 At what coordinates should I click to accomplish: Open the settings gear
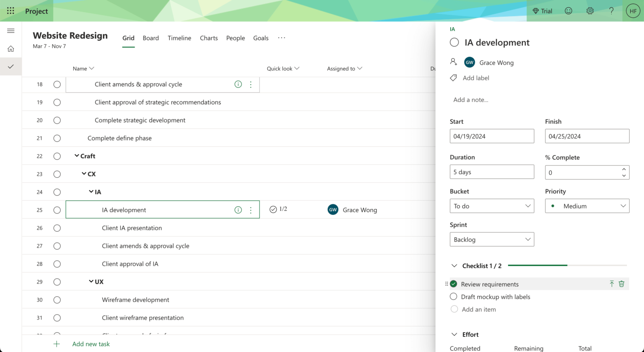(x=590, y=10)
